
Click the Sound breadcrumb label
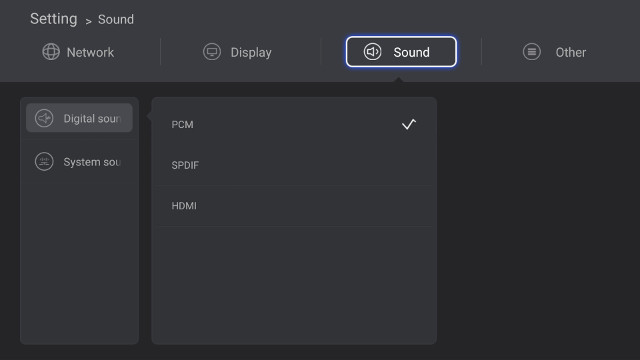116,20
